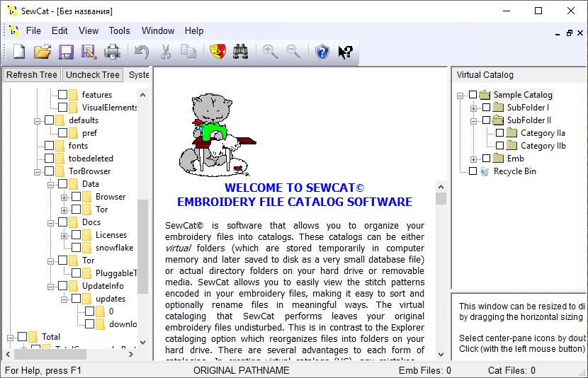Click the Refresh Tree button
The image size is (588, 378).
tap(32, 74)
